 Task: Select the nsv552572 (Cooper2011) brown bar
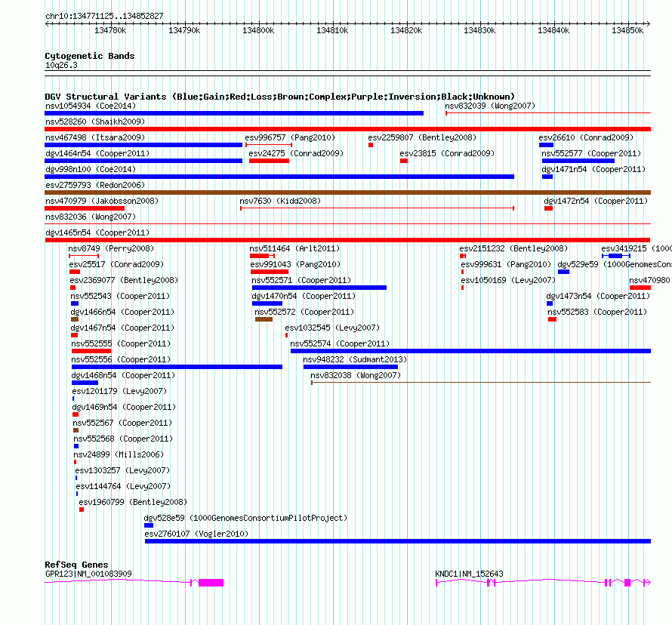point(264,319)
